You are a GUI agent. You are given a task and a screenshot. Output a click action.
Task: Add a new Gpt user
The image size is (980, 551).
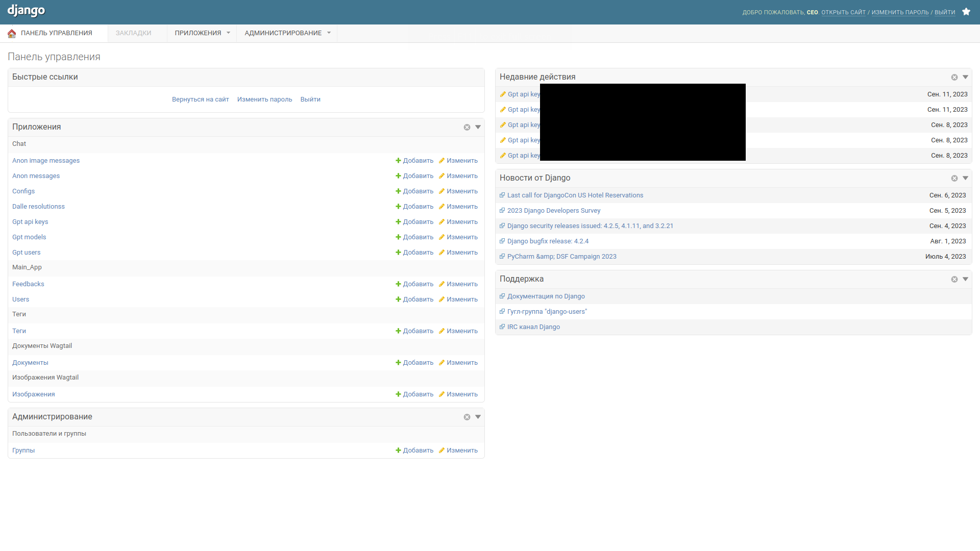414,253
